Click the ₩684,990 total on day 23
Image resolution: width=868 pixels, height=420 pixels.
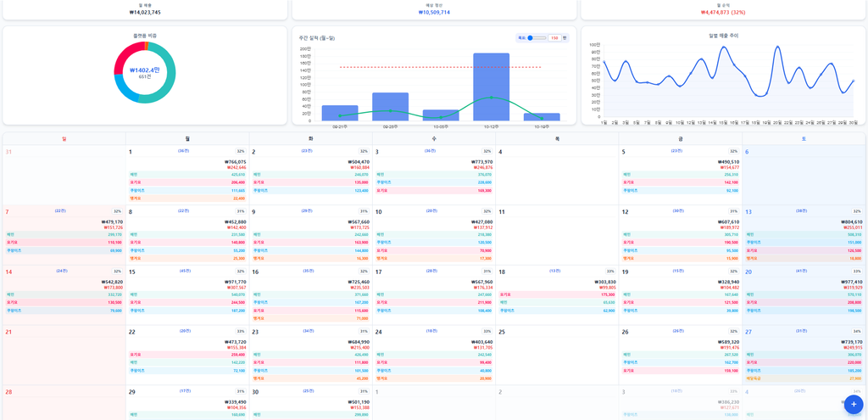pos(359,342)
